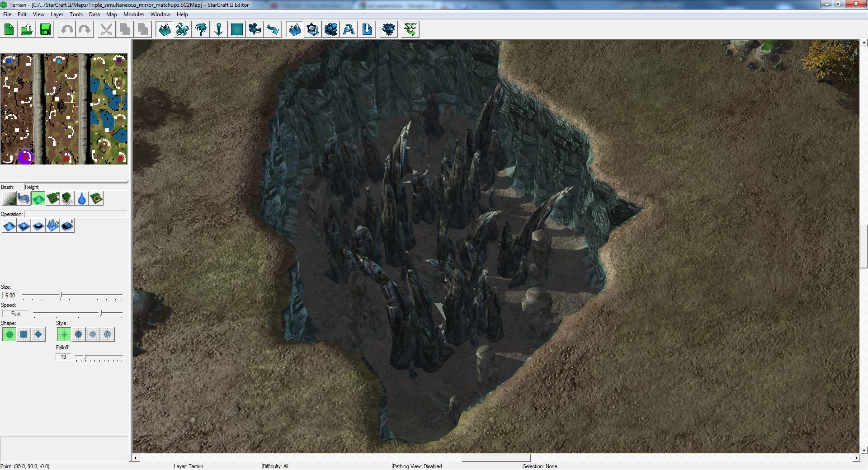Image resolution: width=868 pixels, height=470 pixels.
Task: Open the File menu
Action: 7,14
